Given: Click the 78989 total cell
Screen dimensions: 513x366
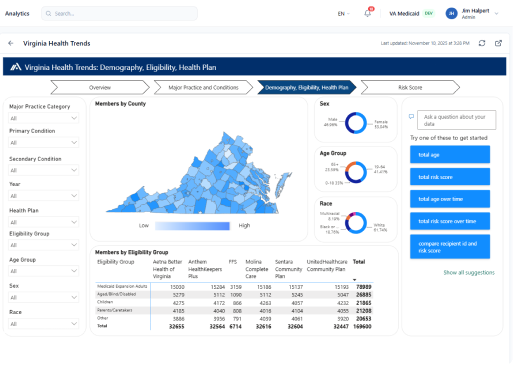Looking at the screenshot, I should point(364,287).
